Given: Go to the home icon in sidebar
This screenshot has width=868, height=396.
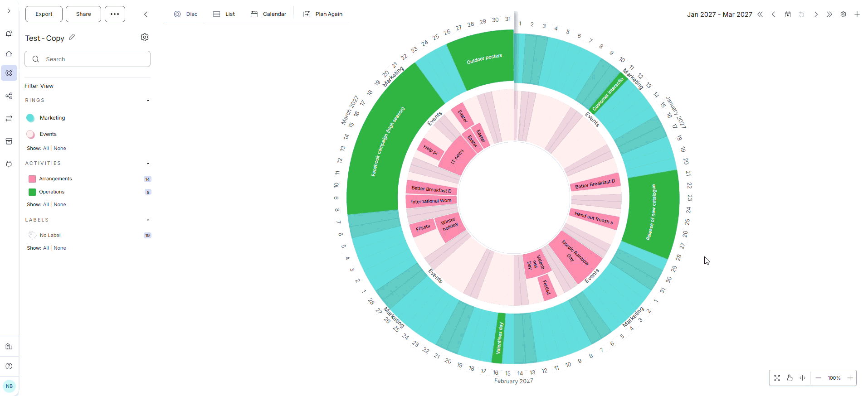Looking at the screenshot, I should point(9,53).
